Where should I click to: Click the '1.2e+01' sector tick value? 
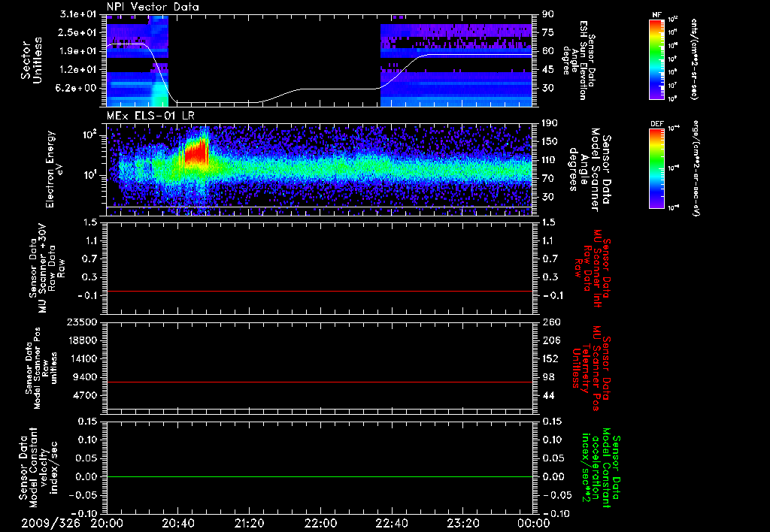(77, 70)
